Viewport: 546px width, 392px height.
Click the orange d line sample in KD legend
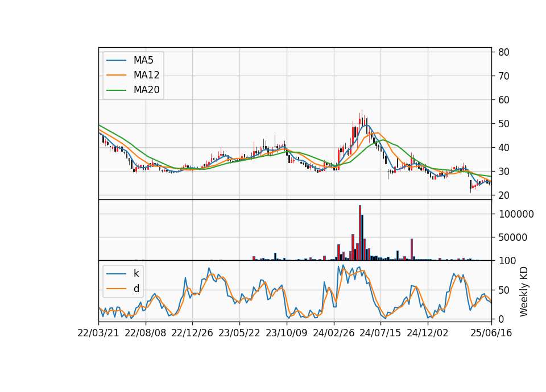116,289
